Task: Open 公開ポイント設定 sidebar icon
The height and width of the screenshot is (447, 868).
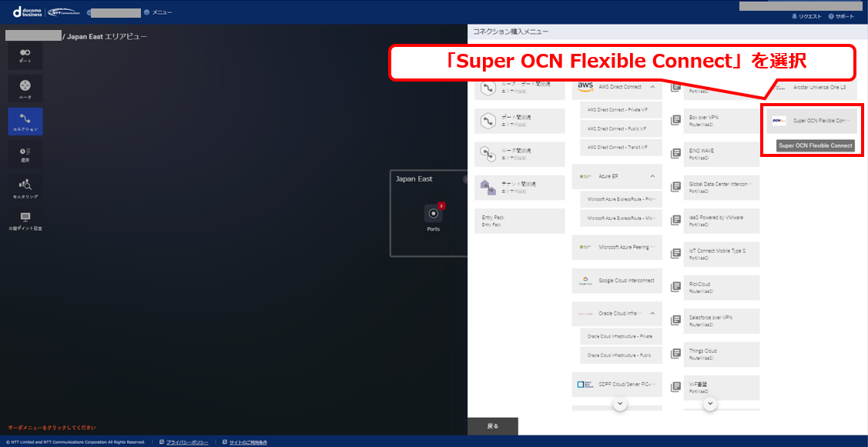Action: [25, 221]
